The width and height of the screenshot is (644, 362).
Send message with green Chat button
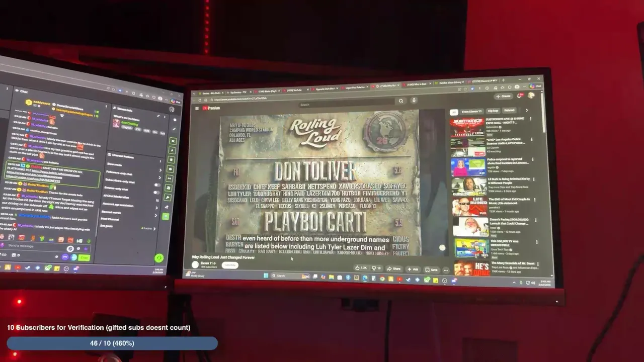pyautogui.click(x=84, y=257)
